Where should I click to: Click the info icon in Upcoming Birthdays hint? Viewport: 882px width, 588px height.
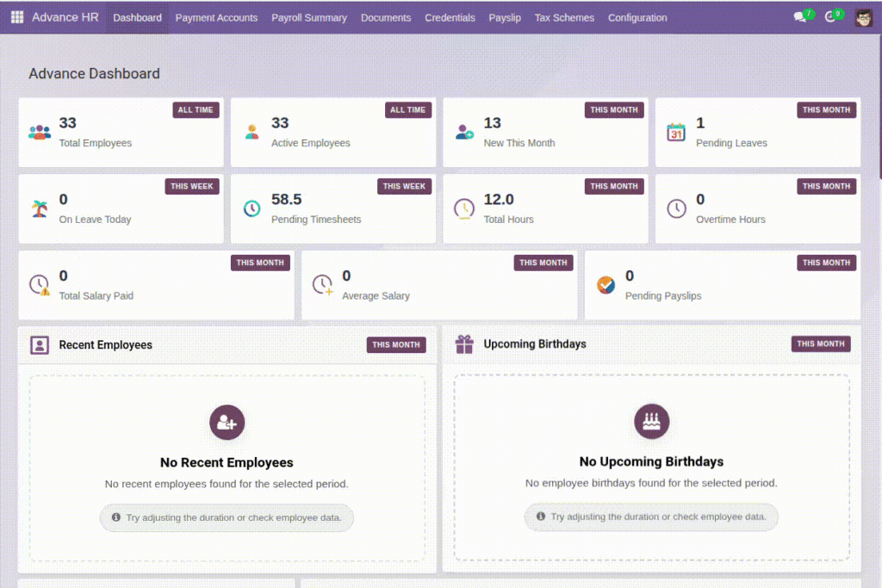point(541,516)
